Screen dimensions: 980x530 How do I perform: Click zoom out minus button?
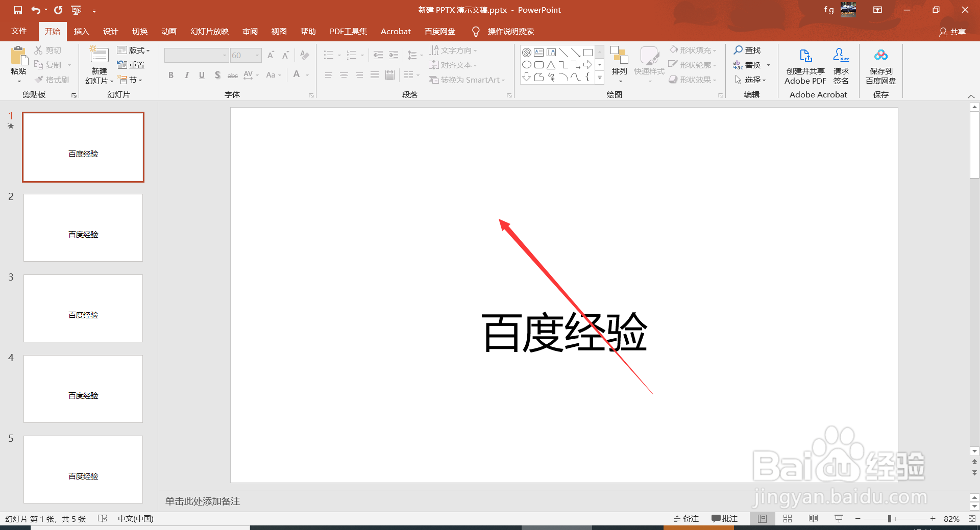pyautogui.click(x=858, y=518)
